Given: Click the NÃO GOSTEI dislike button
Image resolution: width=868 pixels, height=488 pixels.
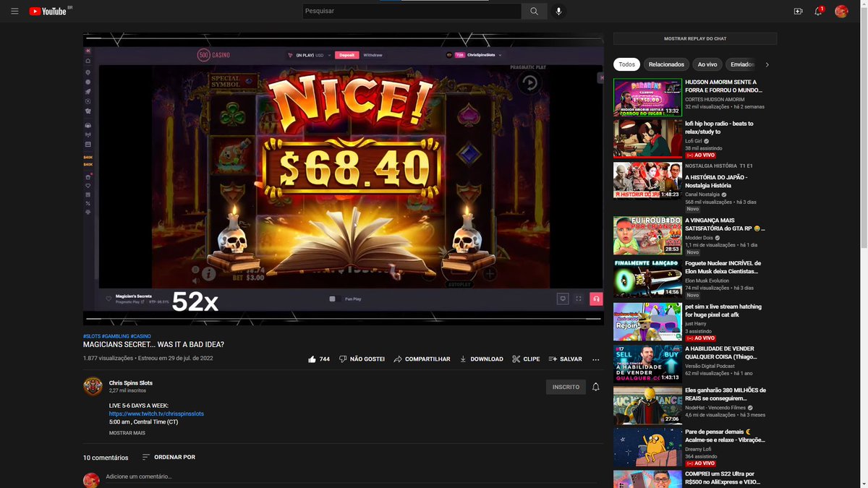Looking at the screenshot, I should (362, 359).
